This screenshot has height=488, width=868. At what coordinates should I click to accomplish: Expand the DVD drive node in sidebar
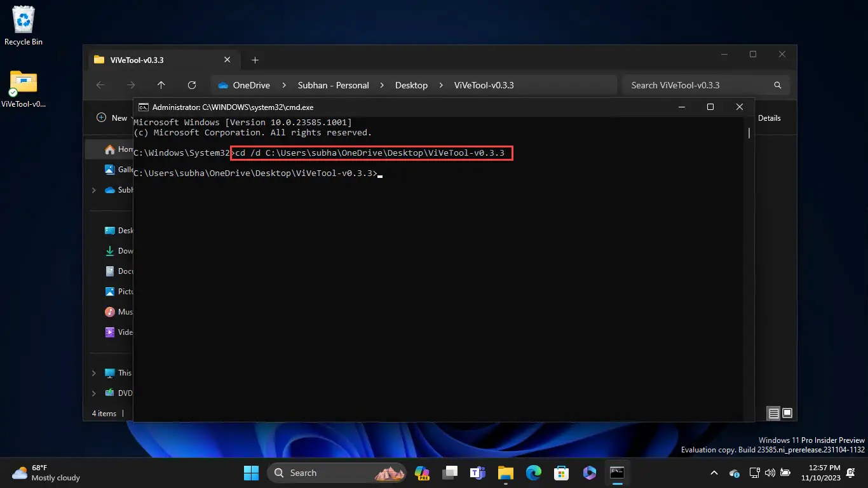(x=94, y=393)
